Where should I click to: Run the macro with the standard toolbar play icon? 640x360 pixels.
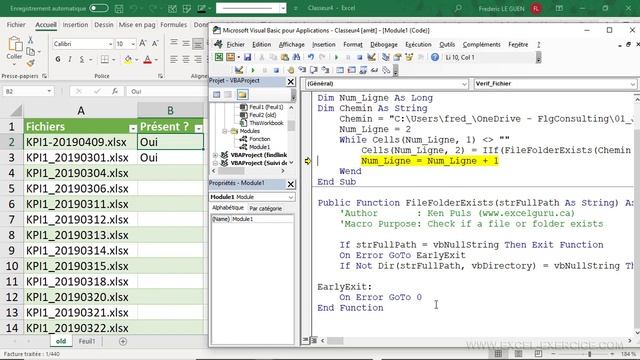(336, 57)
